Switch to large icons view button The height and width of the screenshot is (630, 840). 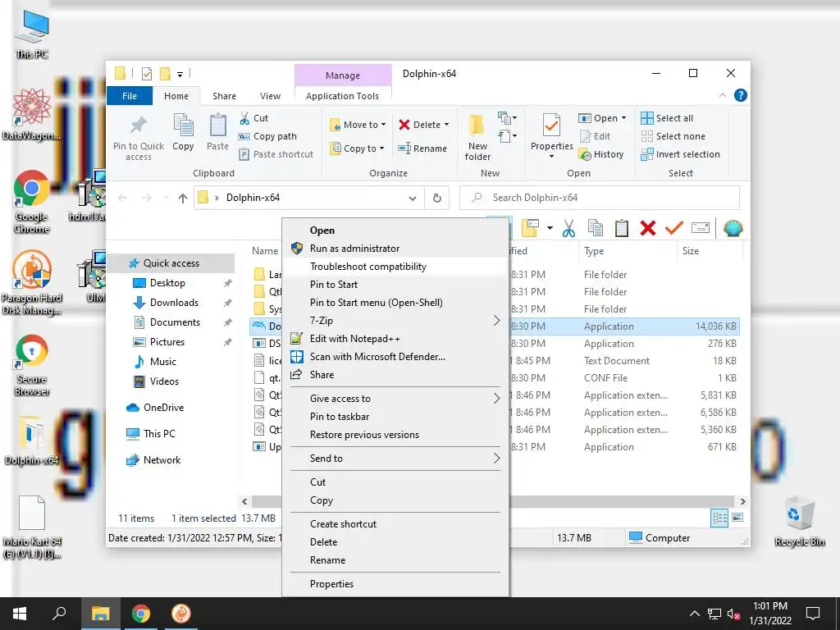click(737, 518)
